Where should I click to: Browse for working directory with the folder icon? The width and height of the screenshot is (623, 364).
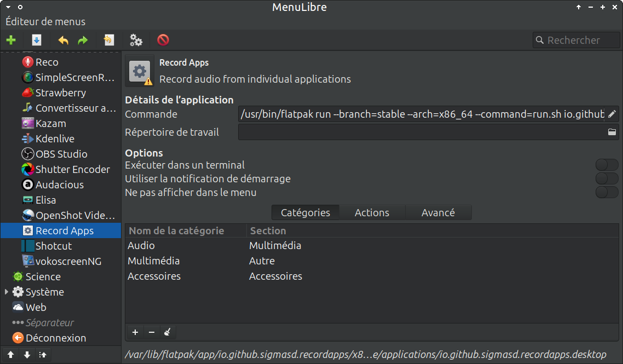(612, 132)
